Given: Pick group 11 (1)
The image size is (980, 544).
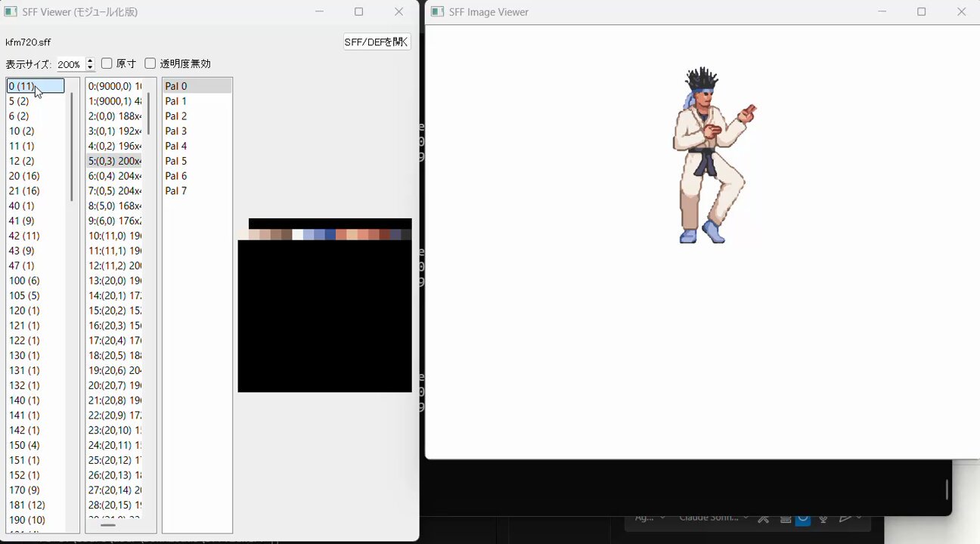Looking at the screenshot, I should tap(36, 146).
